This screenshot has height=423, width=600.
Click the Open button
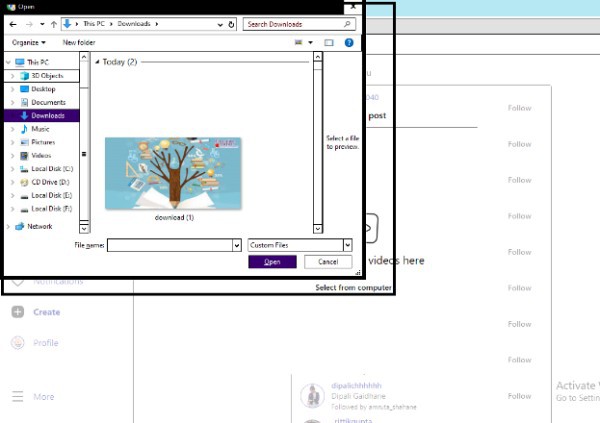coord(272,262)
